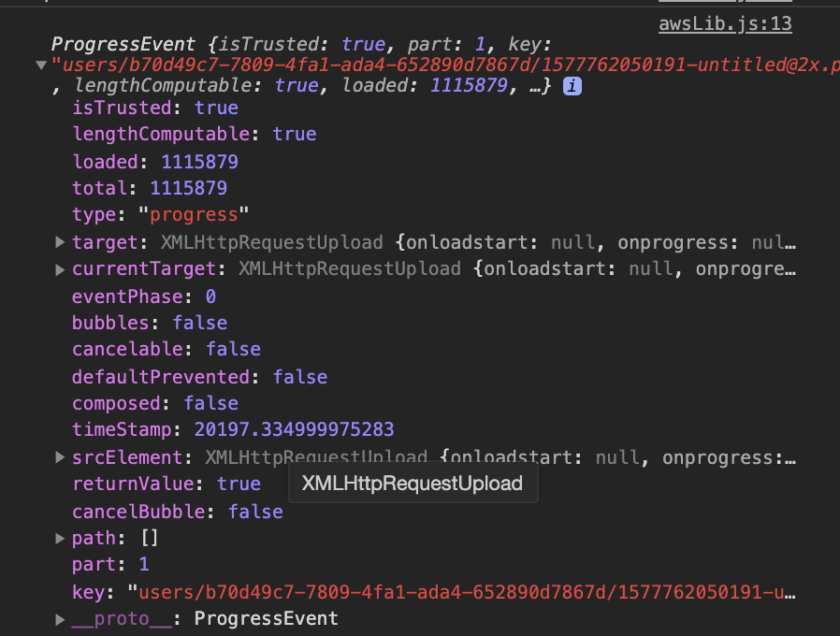Click the XMLHttpRequestUpload tooltip text
Screen dimensions: 840x636
413,484
